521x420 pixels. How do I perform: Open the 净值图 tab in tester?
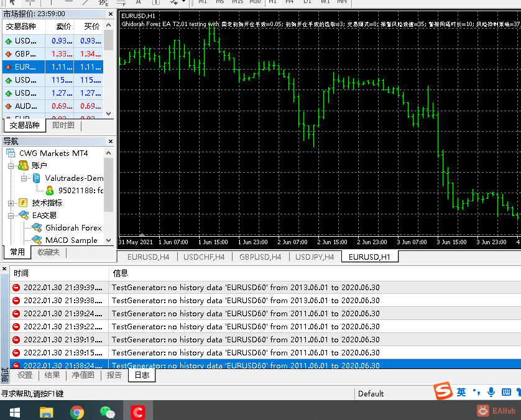(x=83, y=375)
